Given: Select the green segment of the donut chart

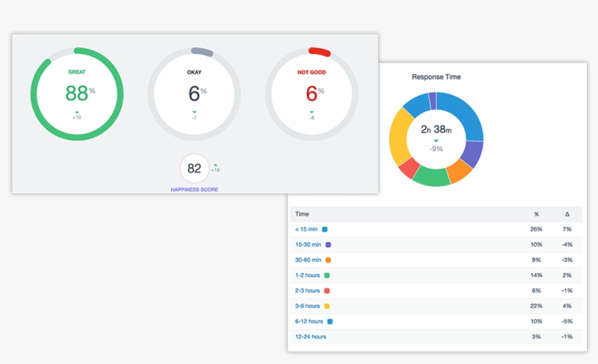Looking at the screenshot, I should point(431,176).
